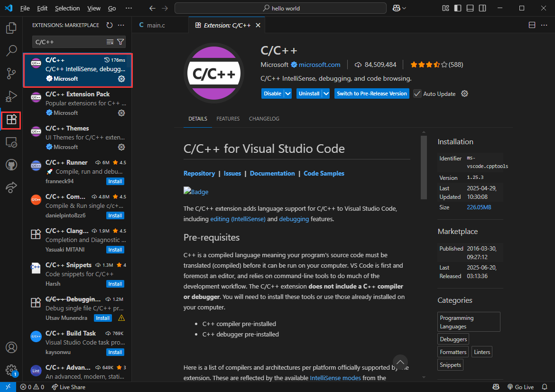The width and height of the screenshot is (555, 392).
Task: Toggle the bottom panel visibility
Action: pyautogui.click(x=470, y=8)
